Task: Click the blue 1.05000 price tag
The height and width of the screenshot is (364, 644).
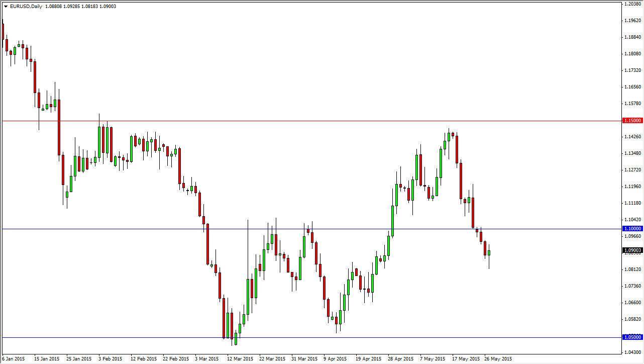Action: [631, 337]
